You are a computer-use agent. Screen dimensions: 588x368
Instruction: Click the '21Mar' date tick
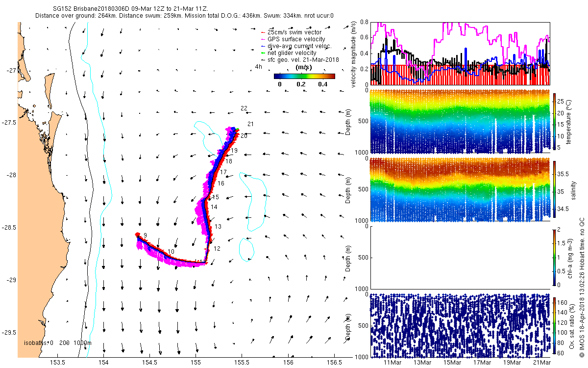(542, 363)
